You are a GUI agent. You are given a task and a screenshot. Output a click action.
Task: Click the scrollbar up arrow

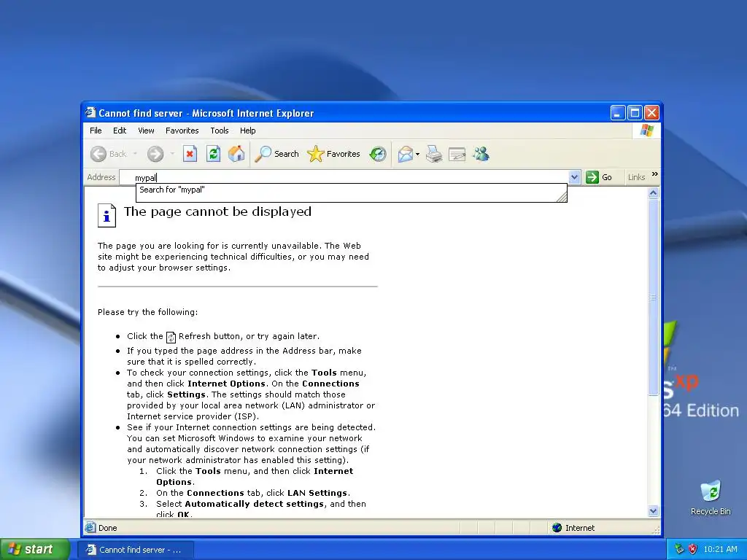coord(653,192)
